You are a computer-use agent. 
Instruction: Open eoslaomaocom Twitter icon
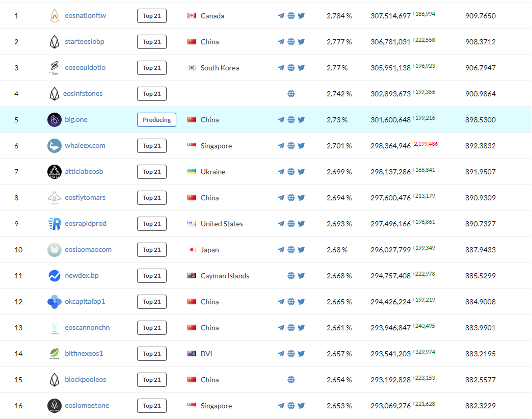pos(301,250)
